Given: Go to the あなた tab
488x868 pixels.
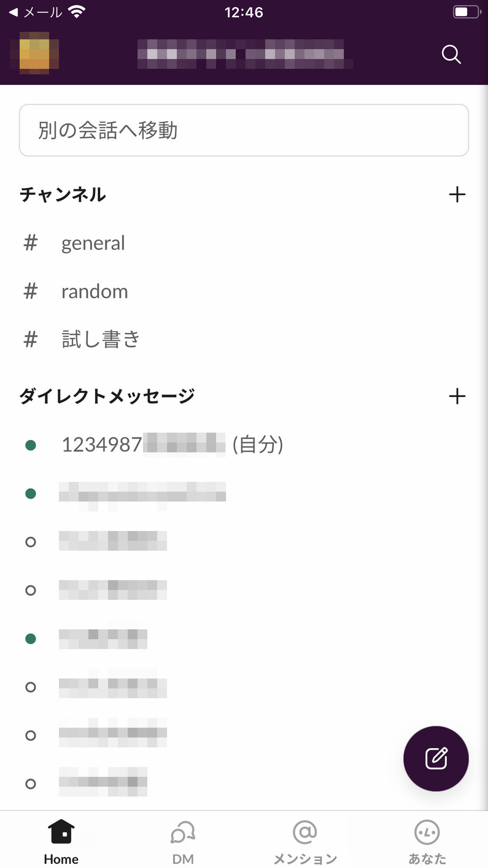Looking at the screenshot, I should coord(427,841).
